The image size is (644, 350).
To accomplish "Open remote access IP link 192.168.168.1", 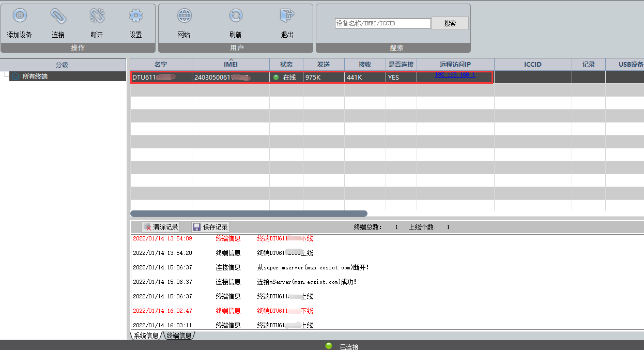I will click(x=455, y=74).
